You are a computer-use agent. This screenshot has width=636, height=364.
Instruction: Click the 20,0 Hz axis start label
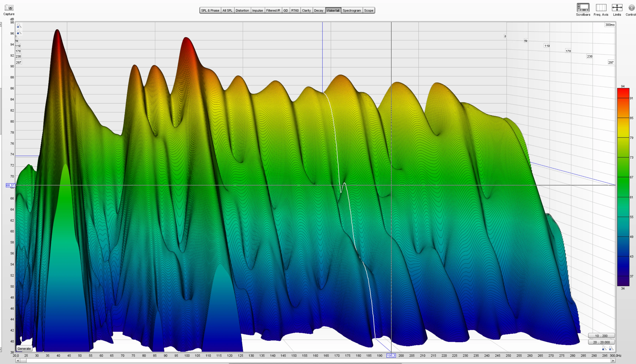pos(16,355)
